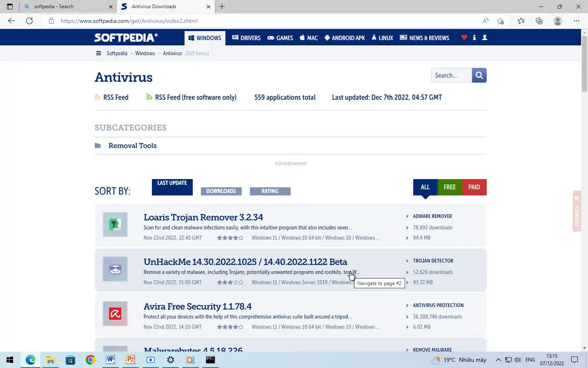Show hidden system tray icons chevron

point(498,360)
